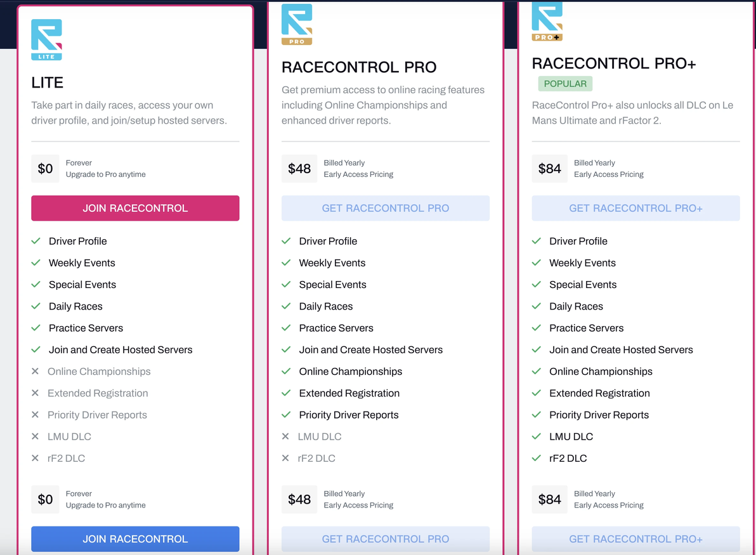Click the X icon beside Pro LMU DLC
The image size is (756, 555).
[285, 436]
